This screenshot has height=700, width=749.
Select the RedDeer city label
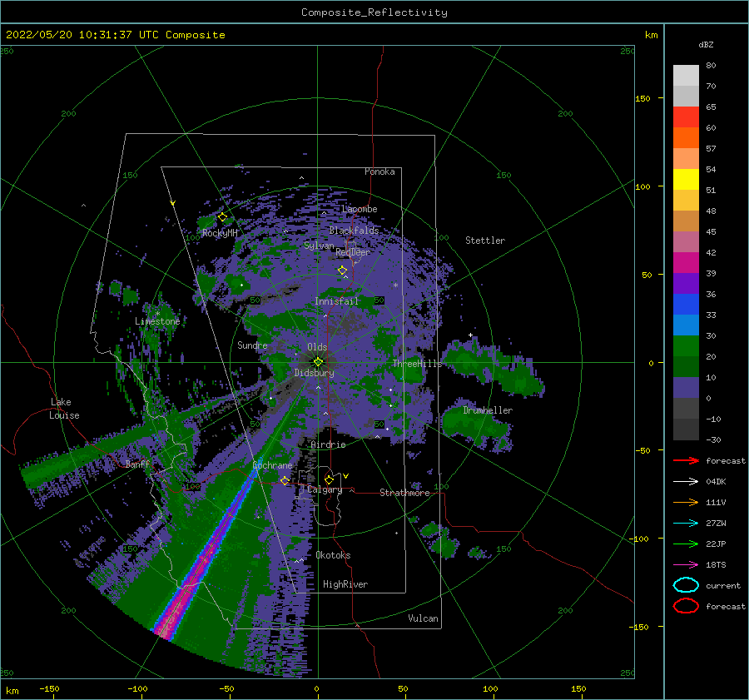coord(353,252)
